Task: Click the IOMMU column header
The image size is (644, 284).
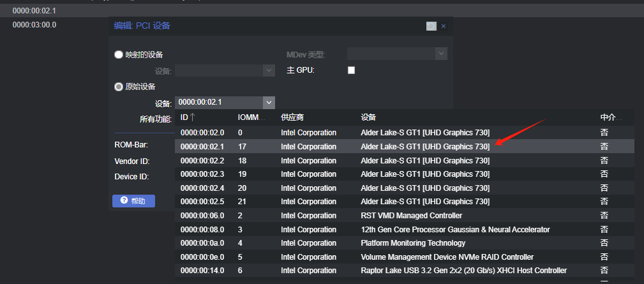Action: [x=250, y=117]
